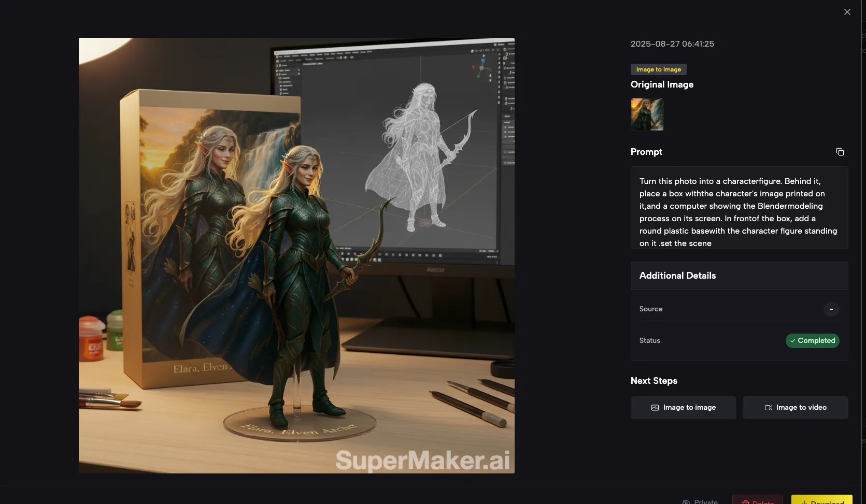Click the yellow Image to Image tag
The height and width of the screenshot is (504, 866).
click(x=658, y=69)
